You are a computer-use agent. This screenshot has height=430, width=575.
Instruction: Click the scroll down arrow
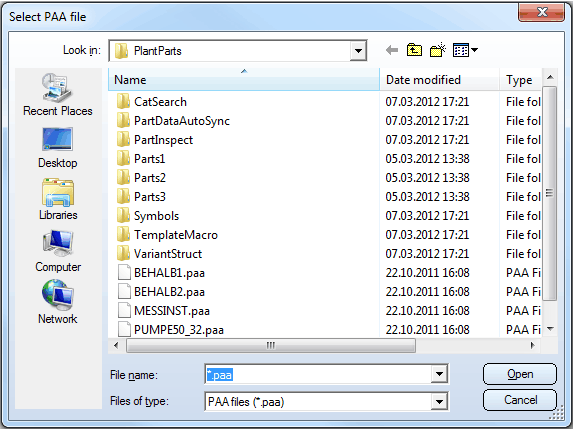click(550, 328)
